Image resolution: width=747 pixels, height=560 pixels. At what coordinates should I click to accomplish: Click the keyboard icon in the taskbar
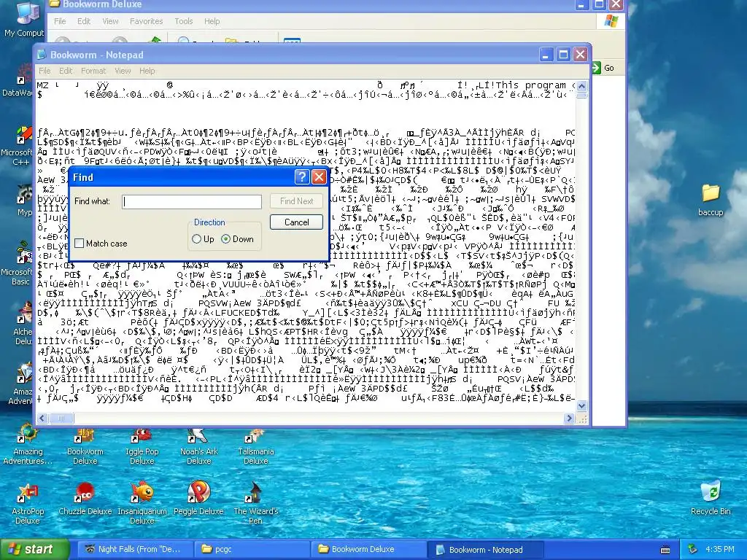coord(665,550)
